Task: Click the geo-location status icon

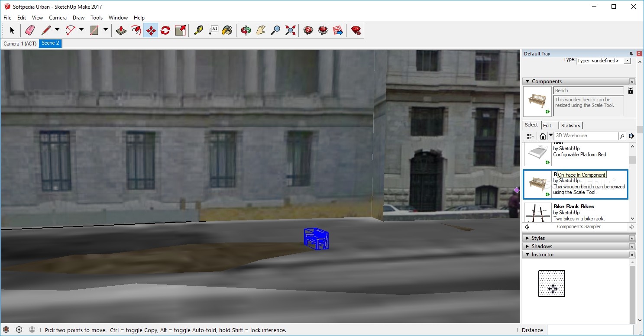Action: click(6, 330)
